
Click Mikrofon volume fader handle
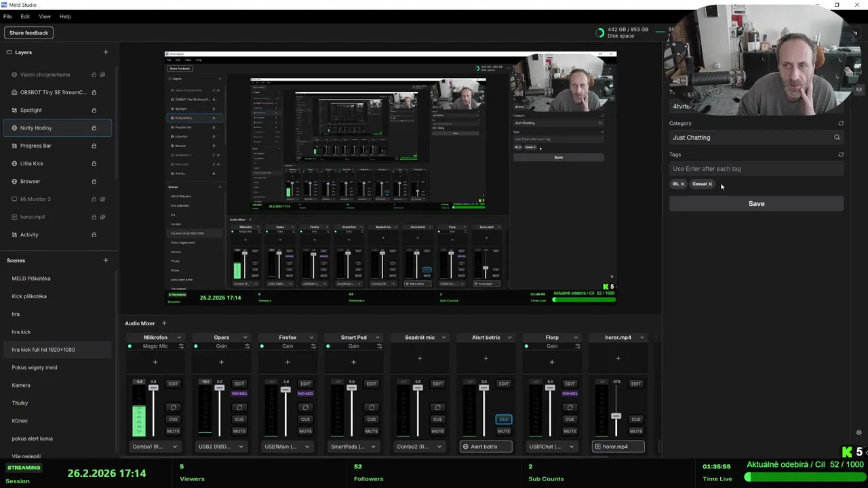click(153, 387)
